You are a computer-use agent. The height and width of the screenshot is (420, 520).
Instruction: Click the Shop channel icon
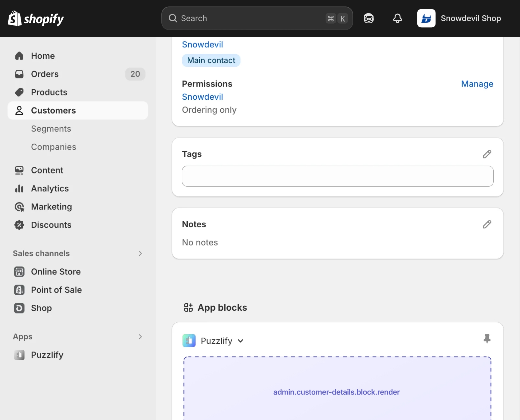tap(19, 308)
